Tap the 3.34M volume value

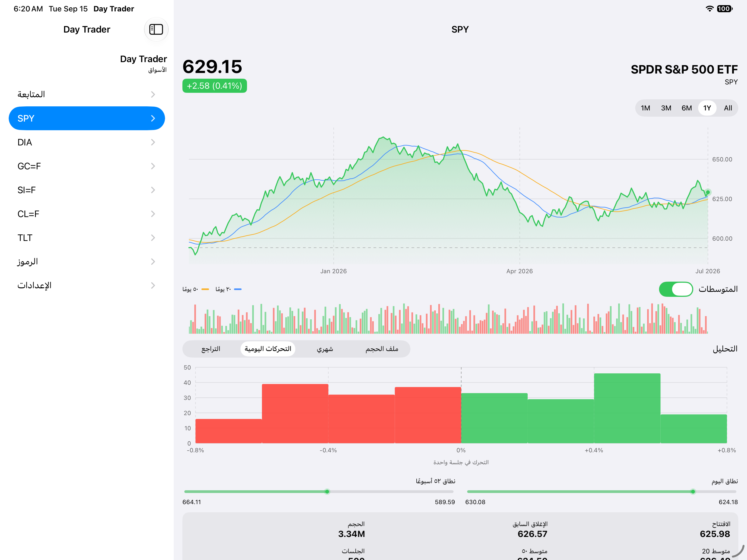351,534
